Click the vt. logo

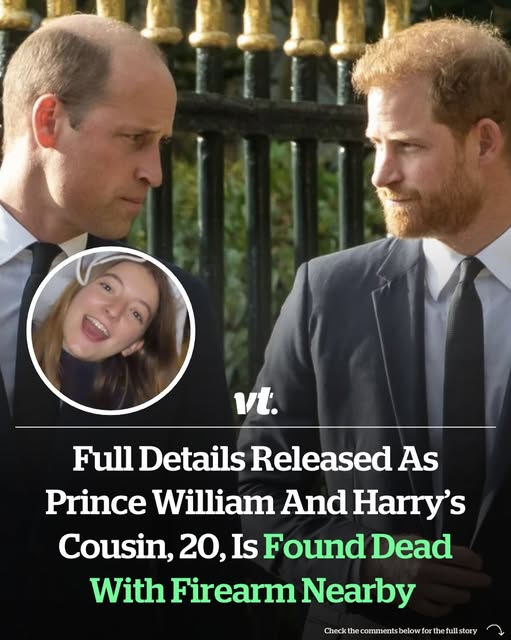pyautogui.click(x=256, y=401)
